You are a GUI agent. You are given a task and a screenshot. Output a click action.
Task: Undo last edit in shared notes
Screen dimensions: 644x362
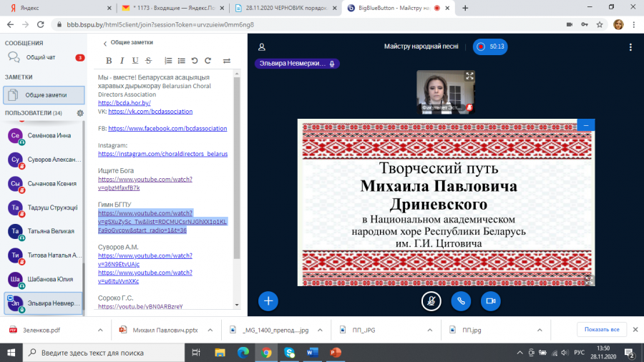tap(195, 61)
